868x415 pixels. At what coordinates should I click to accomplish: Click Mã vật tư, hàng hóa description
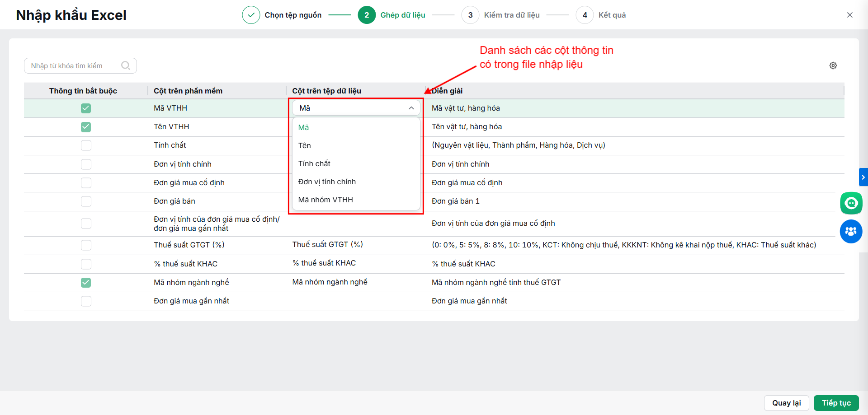click(466, 108)
